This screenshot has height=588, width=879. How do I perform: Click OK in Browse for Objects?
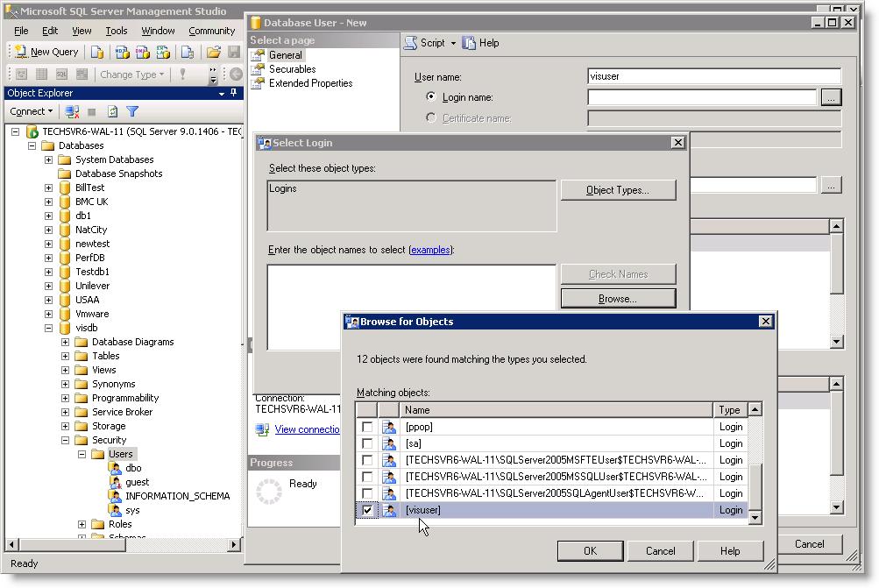coord(591,551)
